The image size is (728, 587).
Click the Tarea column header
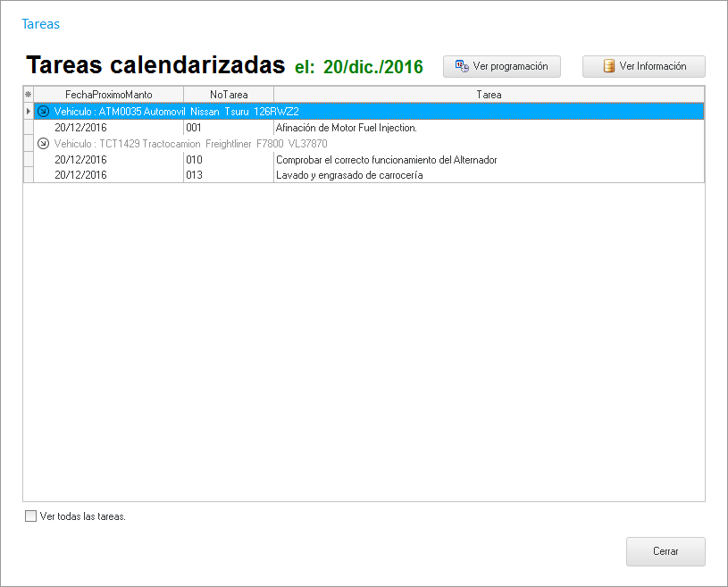tap(489, 94)
